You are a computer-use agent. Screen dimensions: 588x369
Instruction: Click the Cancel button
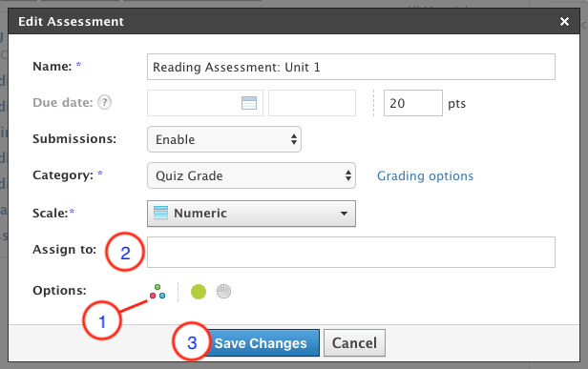354,342
